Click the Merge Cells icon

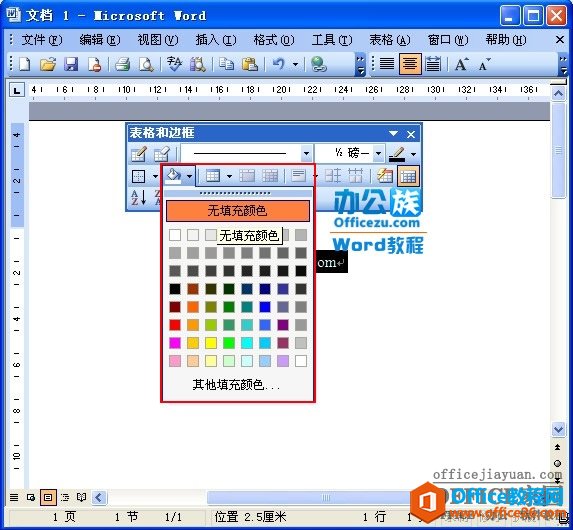pyautogui.click(x=247, y=176)
